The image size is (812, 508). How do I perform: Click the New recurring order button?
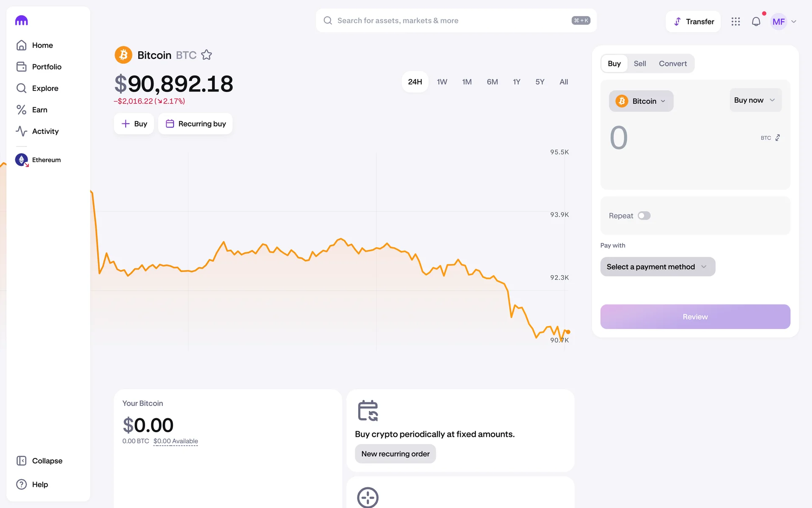(395, 454)
